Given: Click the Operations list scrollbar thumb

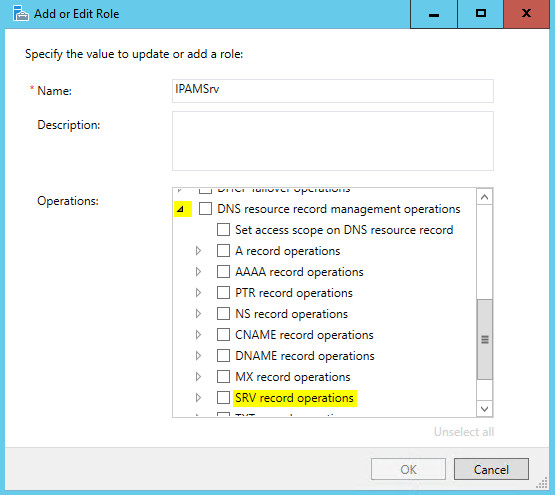Looking at the screenshot, I should pyautogui.click(x=485, y=340).
